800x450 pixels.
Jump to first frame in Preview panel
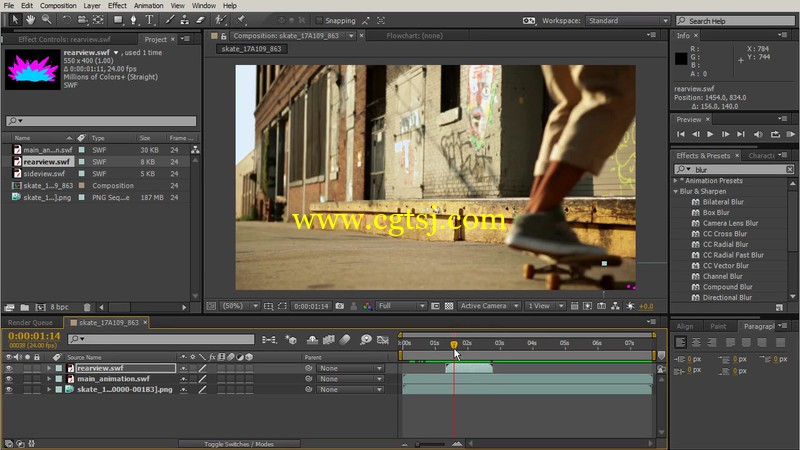(681, 134)
